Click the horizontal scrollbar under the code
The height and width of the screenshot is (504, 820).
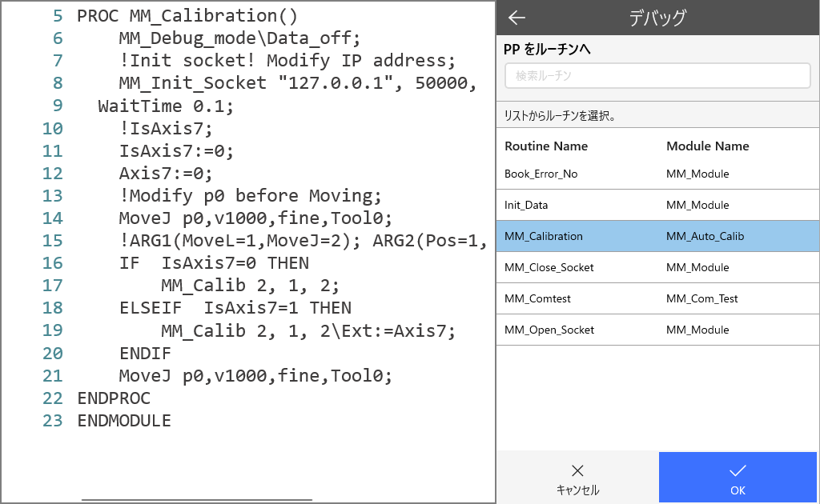point(196,499)
